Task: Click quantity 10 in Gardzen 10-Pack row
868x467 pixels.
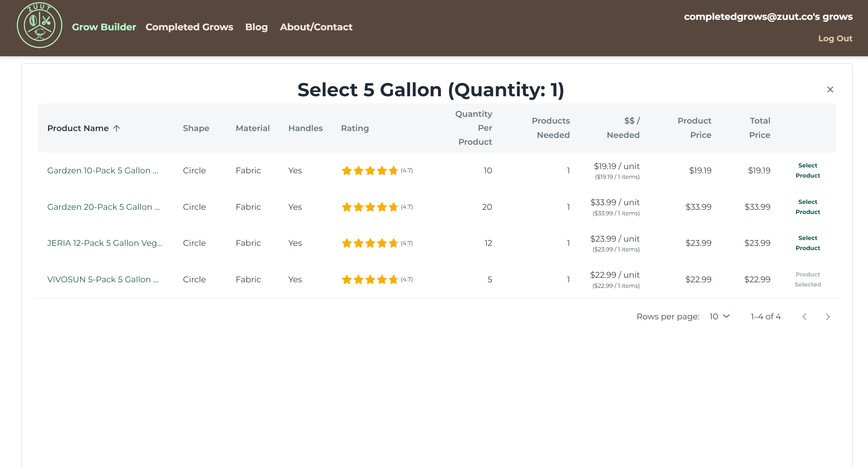Action: (488, 170)
